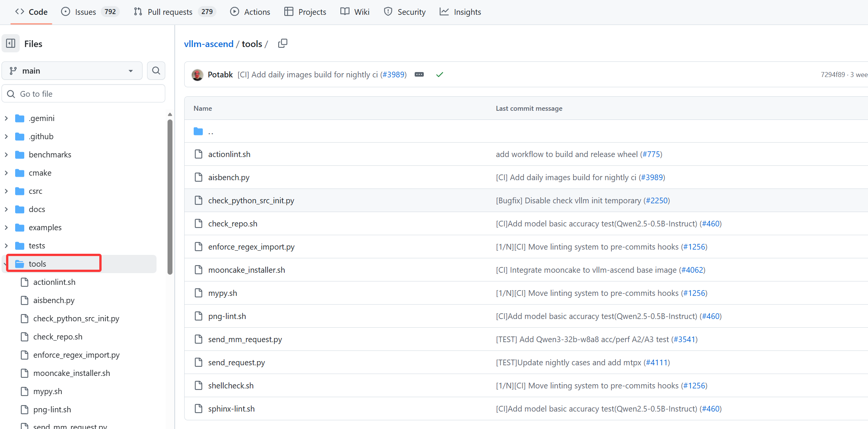868x429 pixels.
Task: View commit status via green checkmark
Action: click(439, 74)
